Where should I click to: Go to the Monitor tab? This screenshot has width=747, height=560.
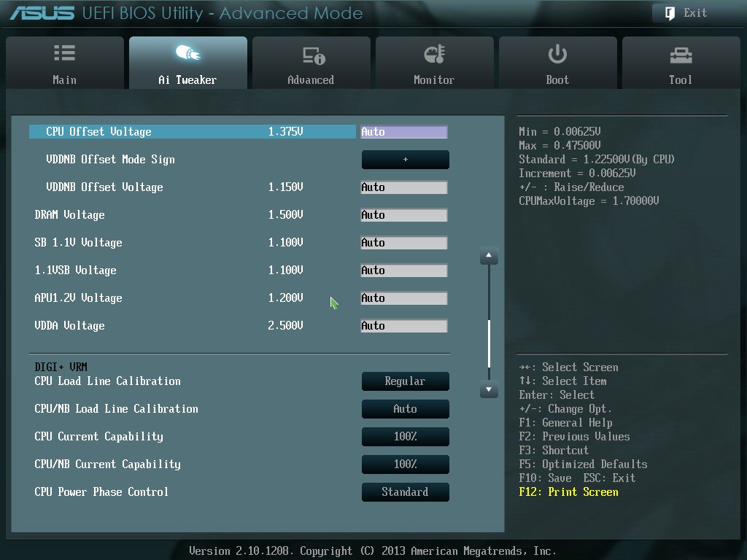point(435,63)
